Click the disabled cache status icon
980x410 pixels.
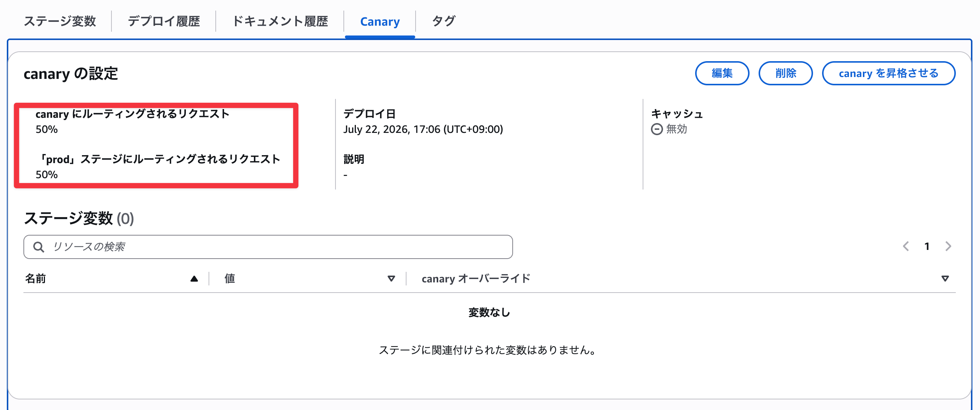click(x=657, y=129)
